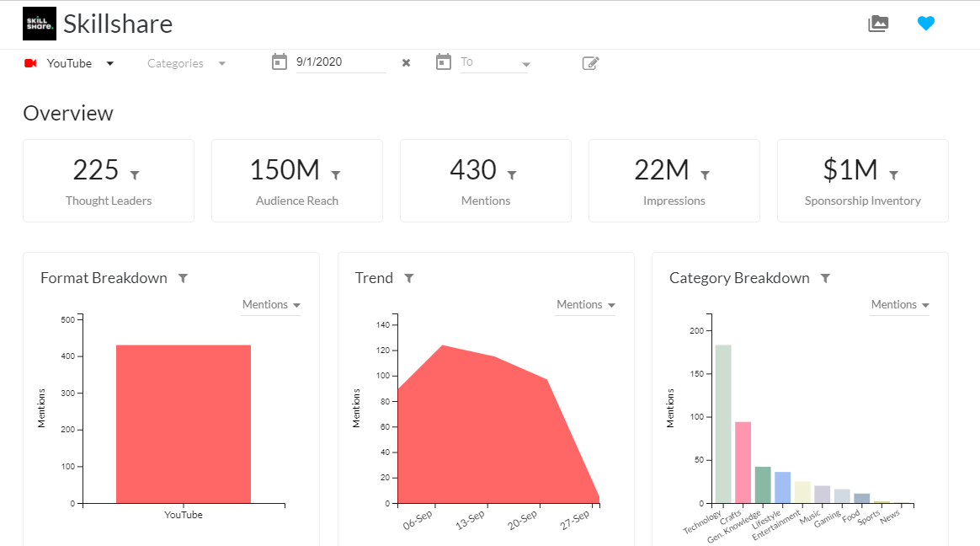This screenshot has width=980, height=546.
Task: Click the 225 Thought Leaders value
Action: coord(96,170)
